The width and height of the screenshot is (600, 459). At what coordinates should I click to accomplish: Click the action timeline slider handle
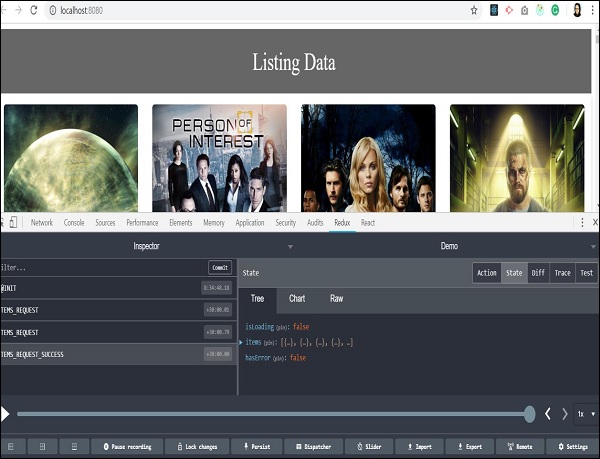530,414
